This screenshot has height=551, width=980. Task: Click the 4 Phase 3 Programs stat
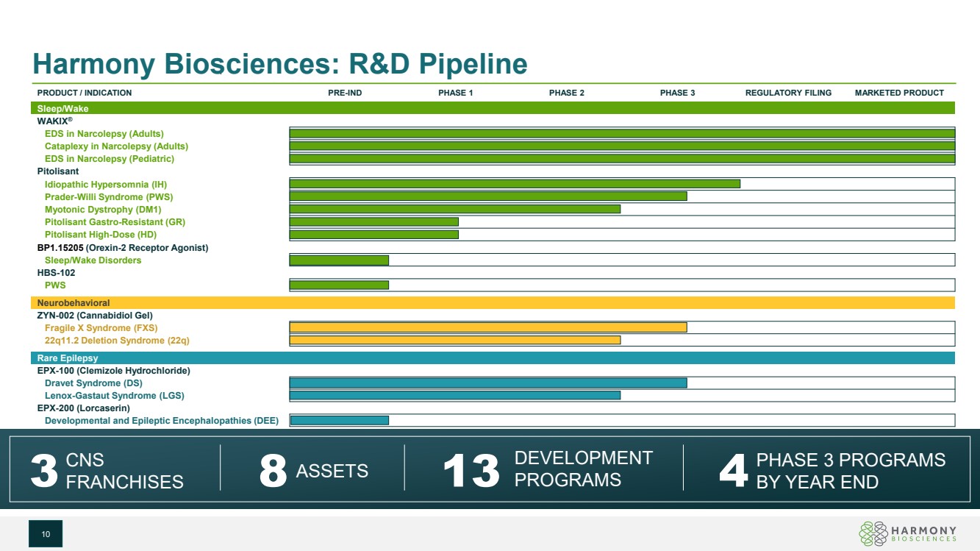coord(832,470)
